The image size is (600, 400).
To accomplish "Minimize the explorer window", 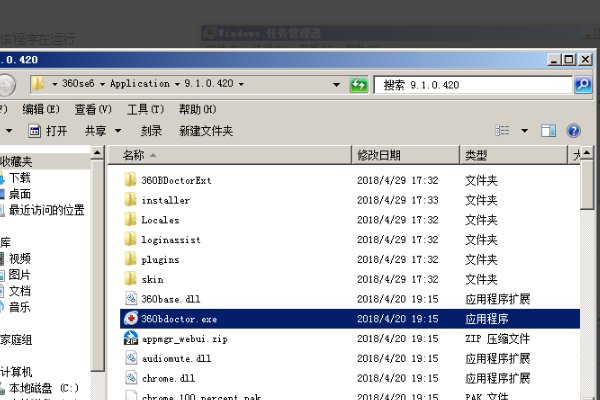I will [554, 59].
